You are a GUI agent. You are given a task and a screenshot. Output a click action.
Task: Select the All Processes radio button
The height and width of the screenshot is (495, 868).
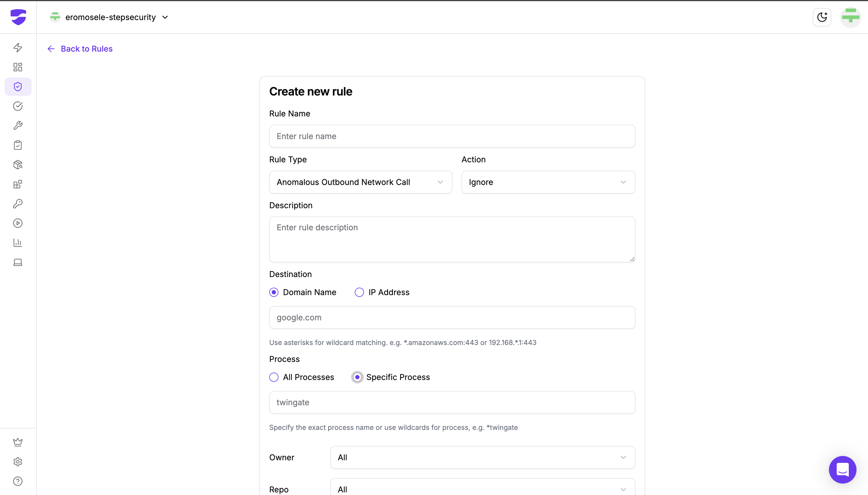274,377
